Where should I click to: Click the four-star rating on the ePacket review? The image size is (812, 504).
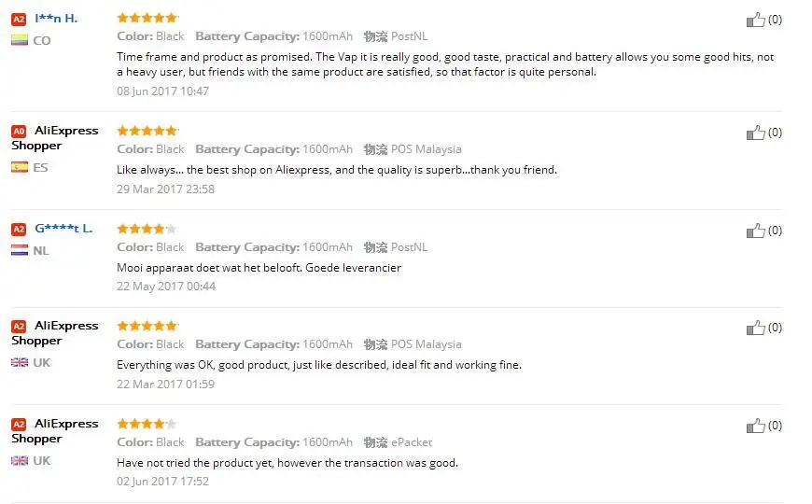147,424
